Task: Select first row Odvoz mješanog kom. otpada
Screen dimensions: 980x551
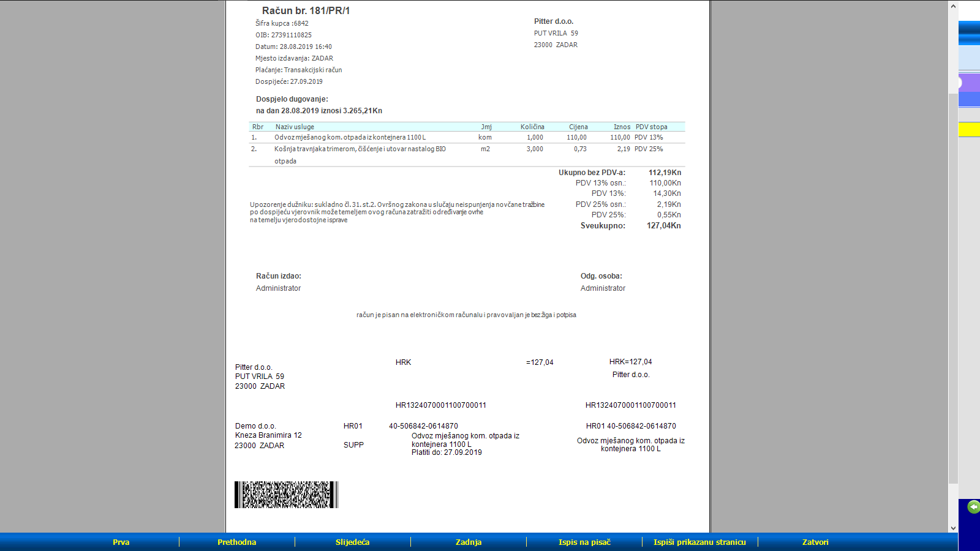Action: click(350, 138)
